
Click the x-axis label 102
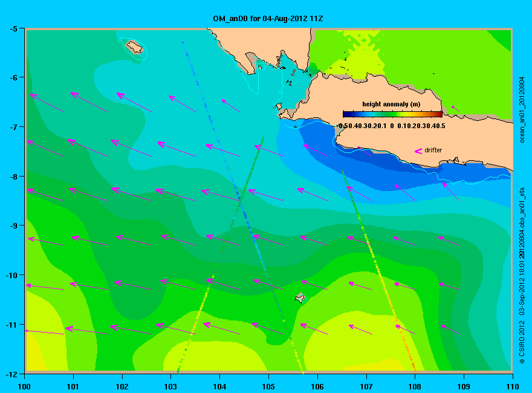122,387
